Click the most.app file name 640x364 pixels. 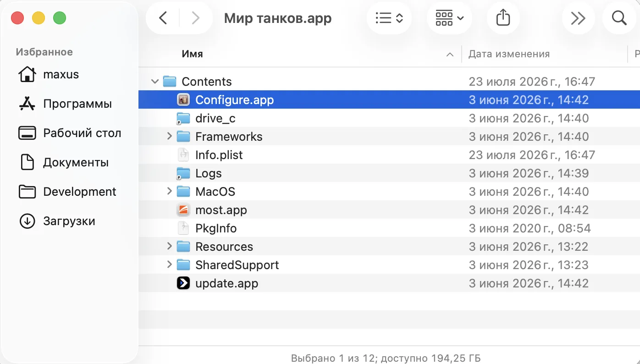pyautogui.click(x=221, y=210)
